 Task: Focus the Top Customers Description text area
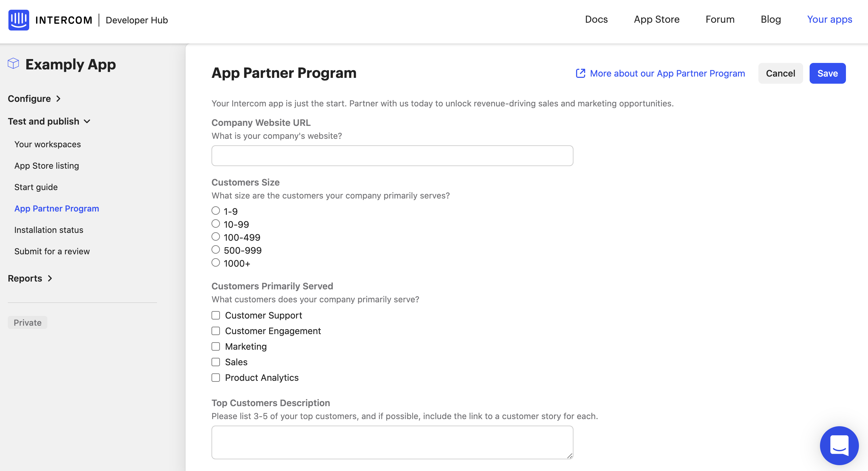tap(392, 442)
